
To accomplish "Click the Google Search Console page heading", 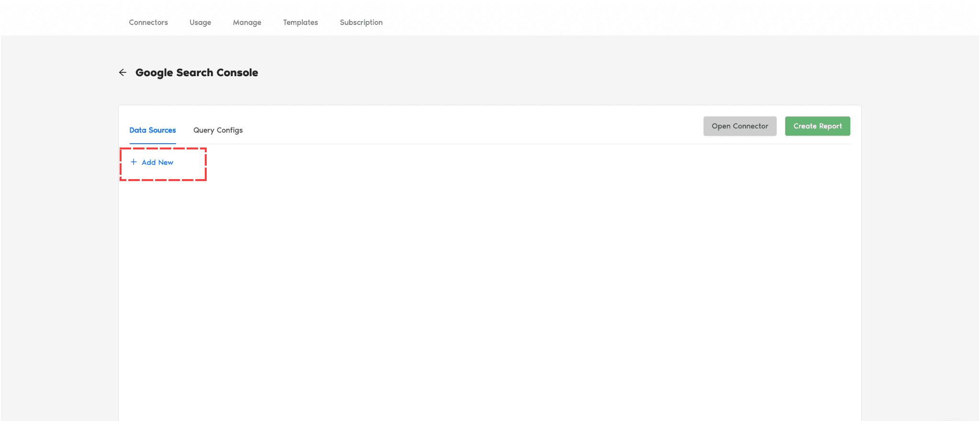I will [x=196, y=73].
